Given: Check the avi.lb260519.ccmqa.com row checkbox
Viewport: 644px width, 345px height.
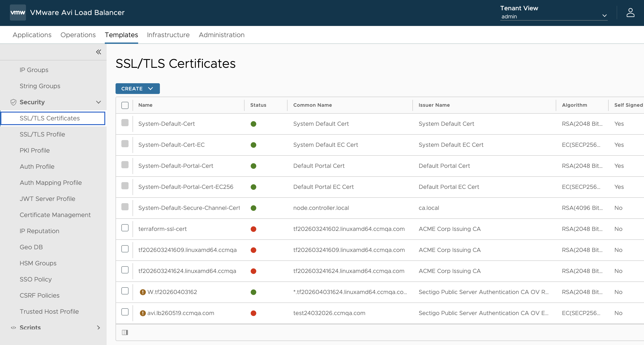Looking at the screenshot, I should click(x=125, y=312).
